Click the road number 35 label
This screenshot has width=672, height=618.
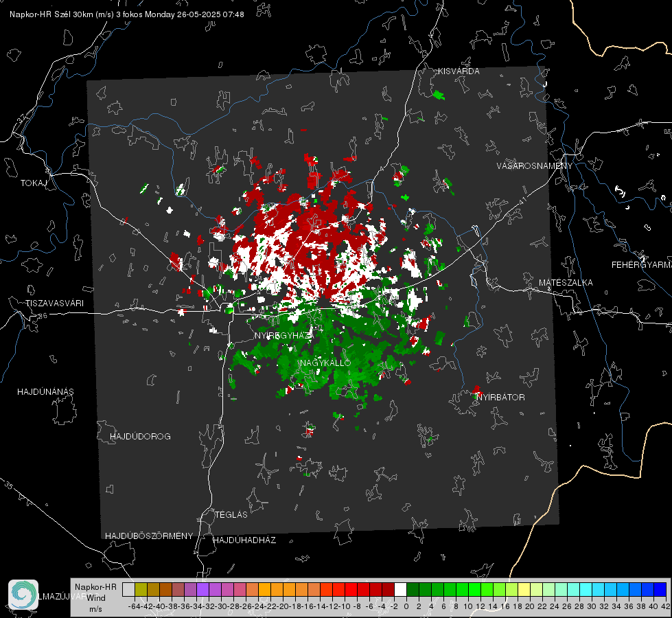(x=9, y=485)
